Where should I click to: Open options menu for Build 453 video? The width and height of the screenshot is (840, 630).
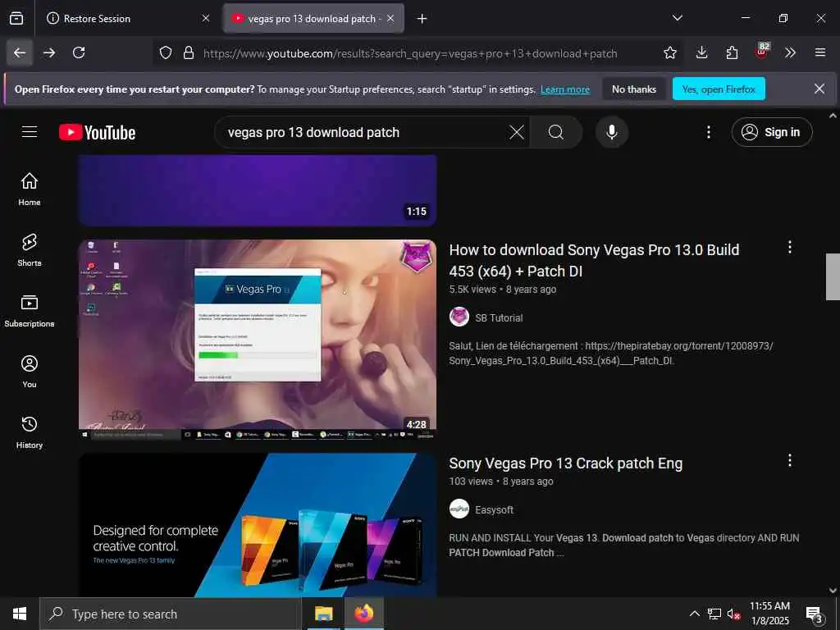click(x=790, y=247)
